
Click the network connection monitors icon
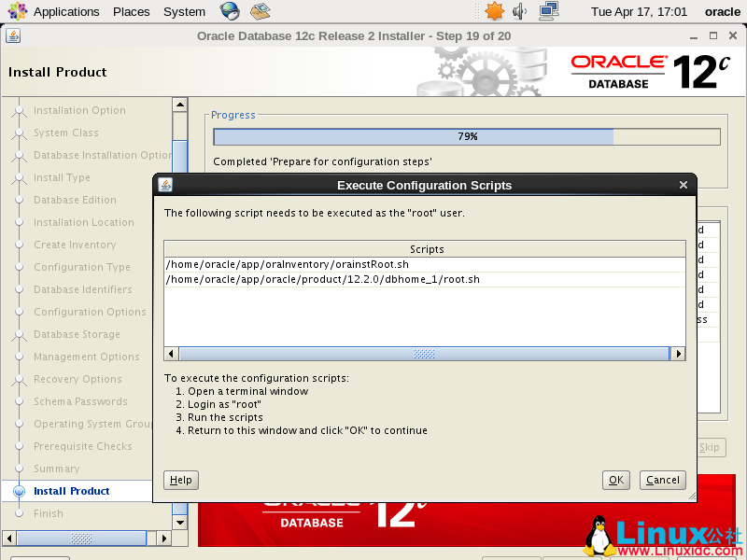tap(549, 11)
